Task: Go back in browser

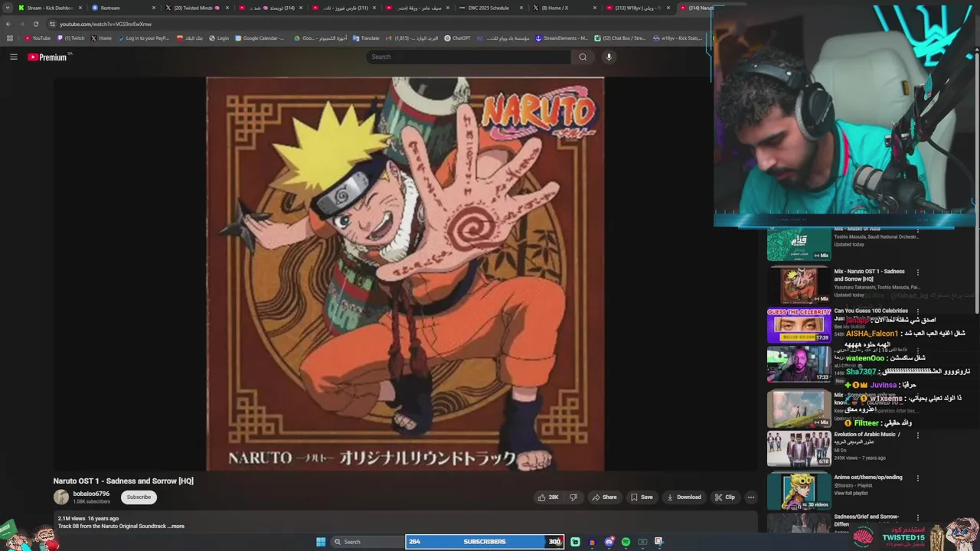Action: 8,24
